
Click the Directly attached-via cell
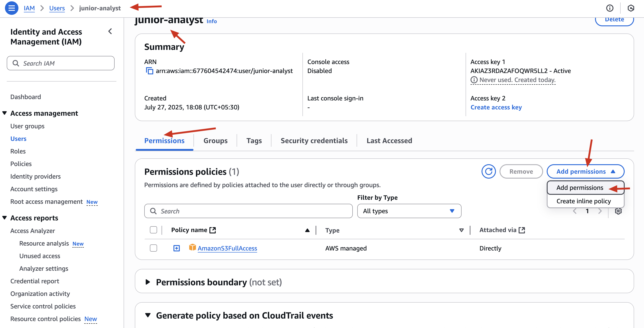(490, 248)
